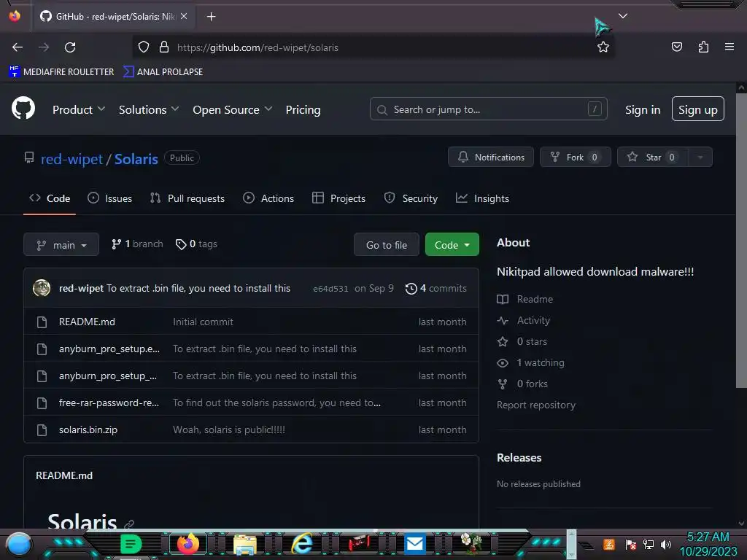Screen dimensions: 747x560
Task: Click the Sign up button
Action: (x=698, y=109)
